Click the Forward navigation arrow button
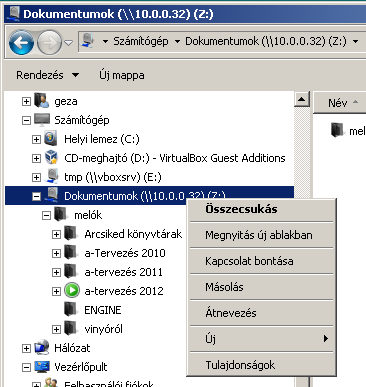366x387 pixels. click(50, 42)
